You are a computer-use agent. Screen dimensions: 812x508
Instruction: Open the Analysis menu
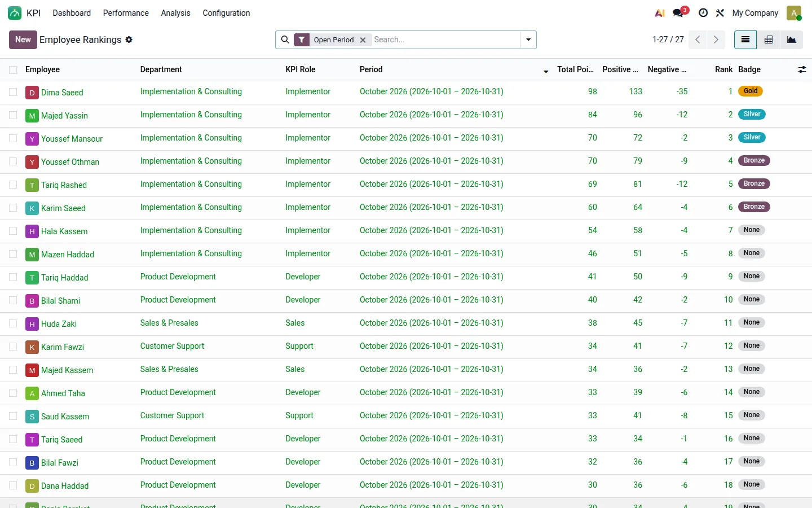175,13
